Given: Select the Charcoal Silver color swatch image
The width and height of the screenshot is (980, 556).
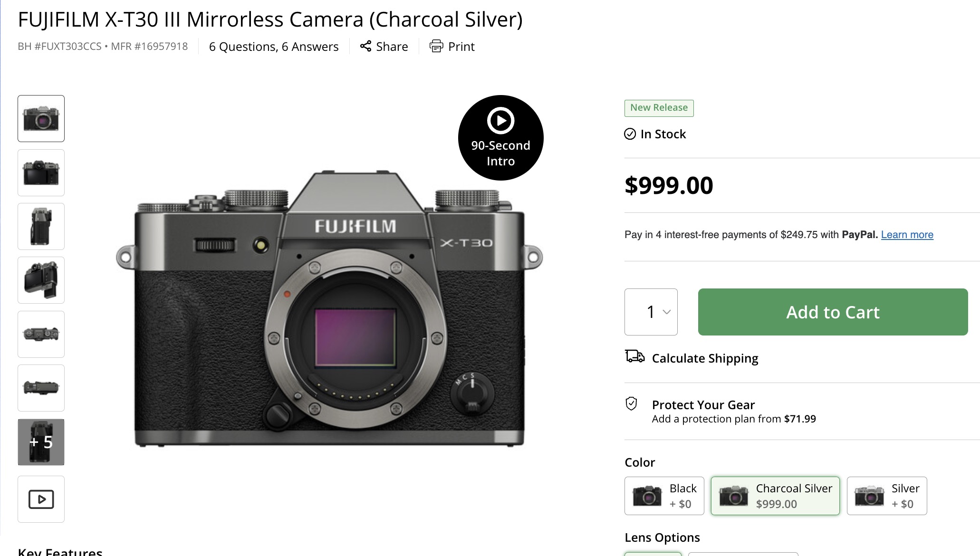Looking at the screenshot, I should click(x=733, y=496).
